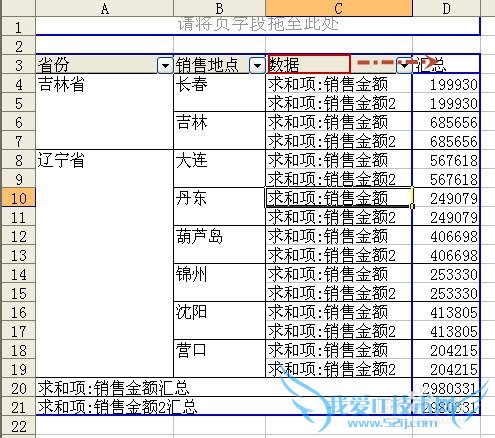Select column D header
Viewport: 495px width, 438px height.
pyautogui.click(x=446, y=8)
